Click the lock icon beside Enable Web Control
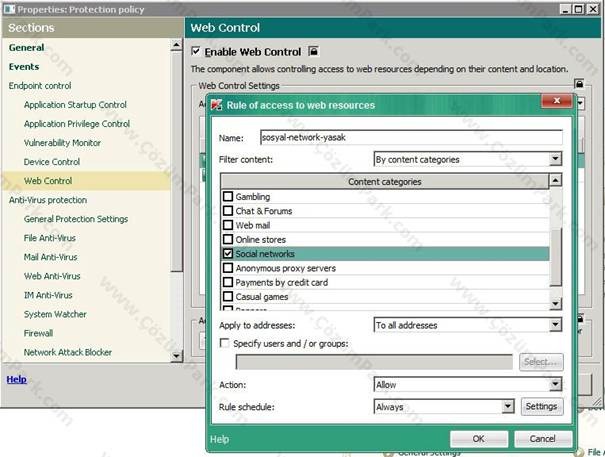This screenshot has width=605, height=457. coord(313,51)
